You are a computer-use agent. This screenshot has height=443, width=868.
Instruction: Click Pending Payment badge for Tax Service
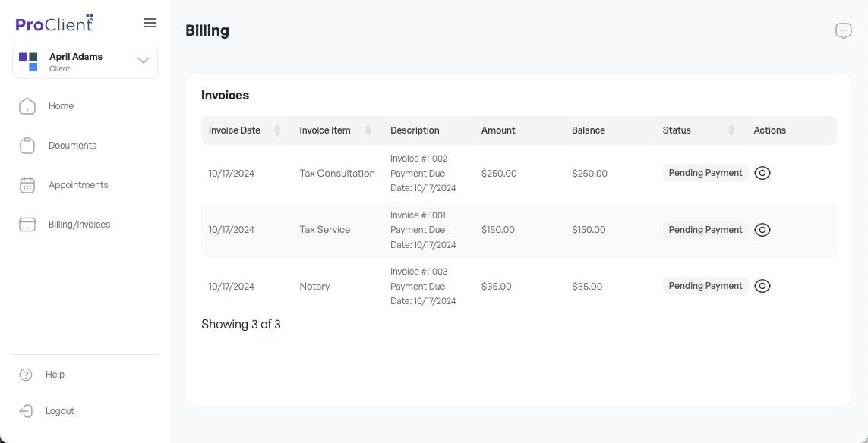pos(705,230)
